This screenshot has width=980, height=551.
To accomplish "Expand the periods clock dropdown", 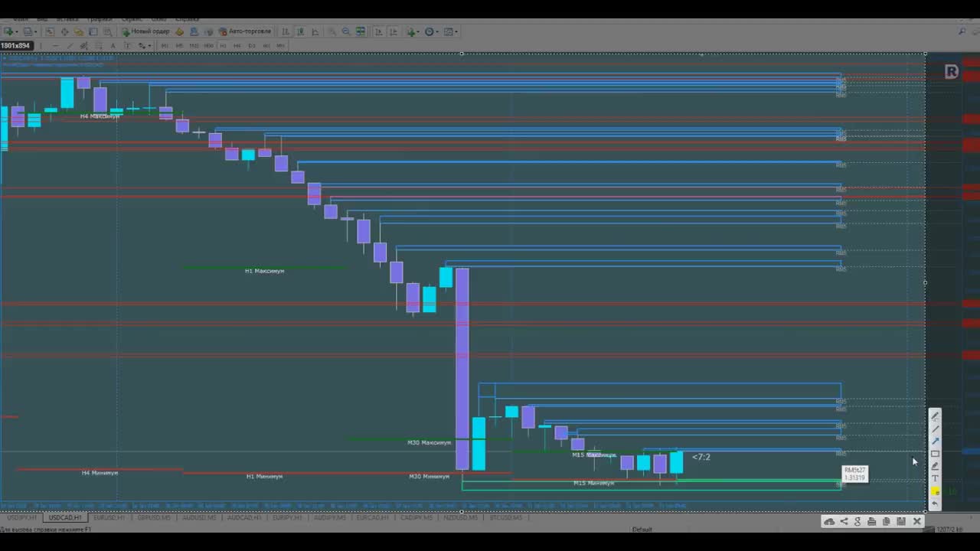I will [x=437, y=31].
